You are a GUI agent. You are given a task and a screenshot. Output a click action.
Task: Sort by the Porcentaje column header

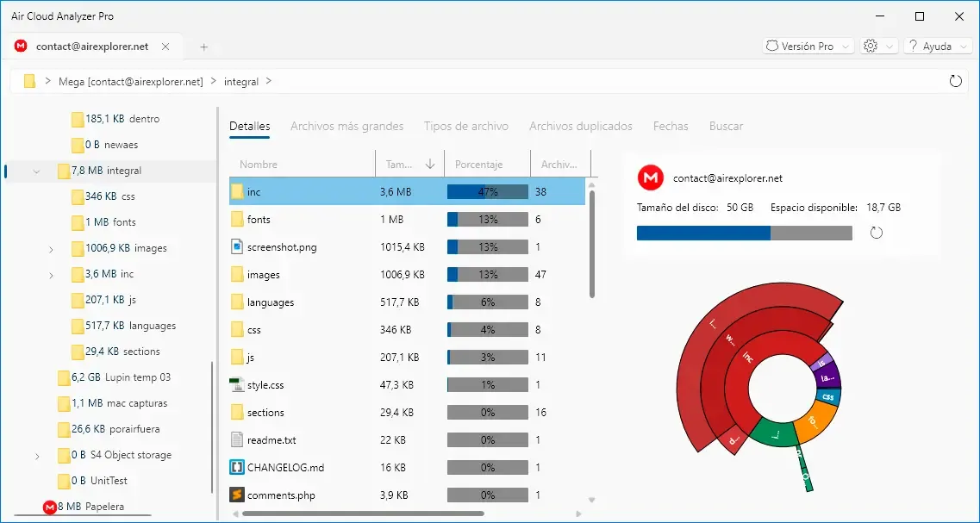point(487,165)
